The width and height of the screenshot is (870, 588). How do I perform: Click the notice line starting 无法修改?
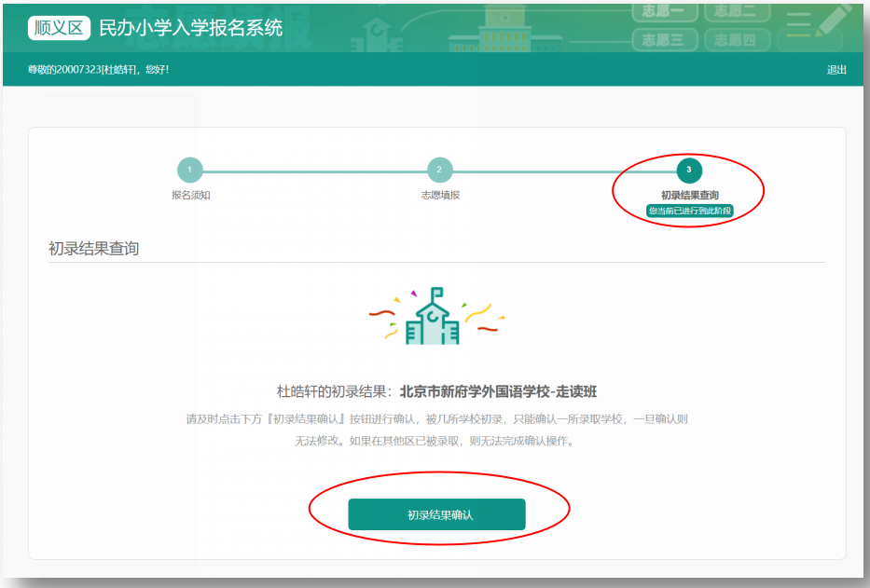coord(435,441)
